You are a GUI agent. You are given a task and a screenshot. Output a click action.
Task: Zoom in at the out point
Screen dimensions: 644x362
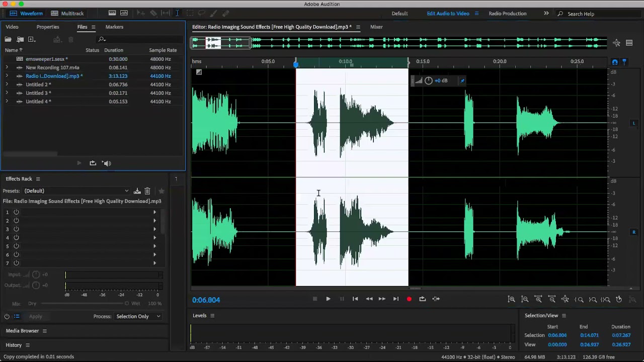[x=593, y=299]
